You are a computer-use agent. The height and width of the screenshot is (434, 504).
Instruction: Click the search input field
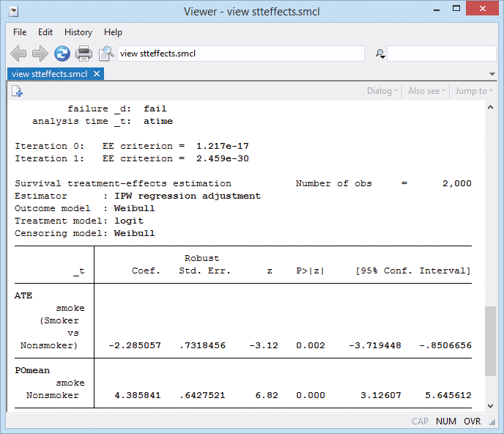click(442, 54)
